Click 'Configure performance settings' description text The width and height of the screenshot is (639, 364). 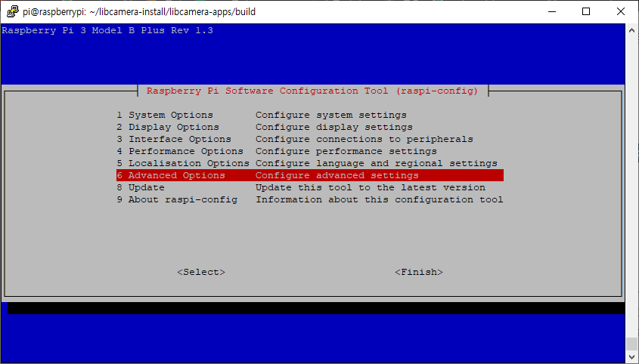coord(346,152)
